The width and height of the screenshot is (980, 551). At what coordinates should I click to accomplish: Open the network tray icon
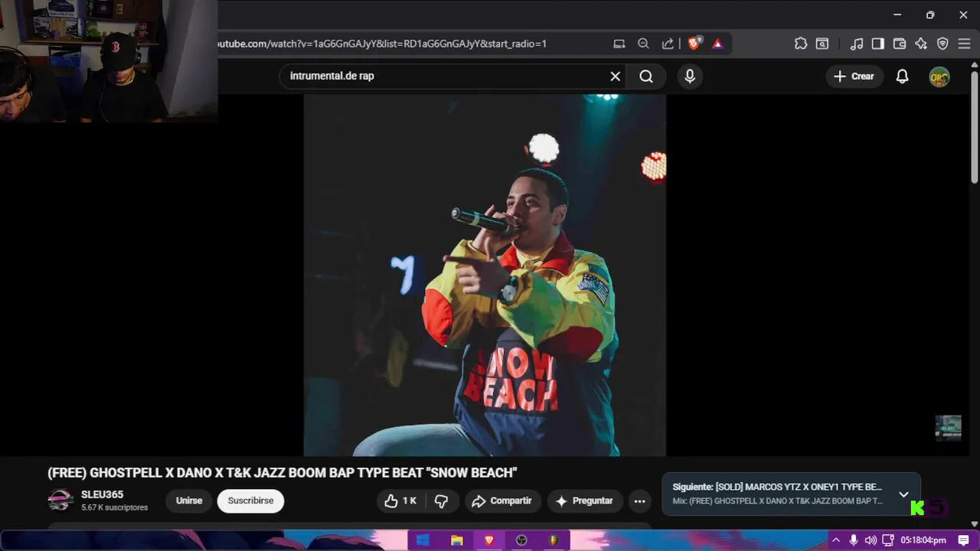tap(888, 540)
